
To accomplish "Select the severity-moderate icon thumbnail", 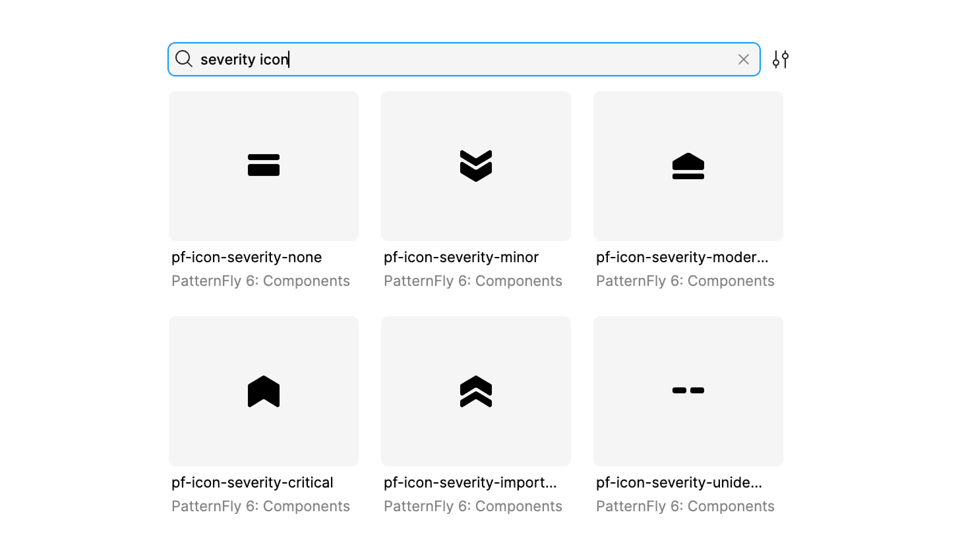I will click(x=688, y=166).
